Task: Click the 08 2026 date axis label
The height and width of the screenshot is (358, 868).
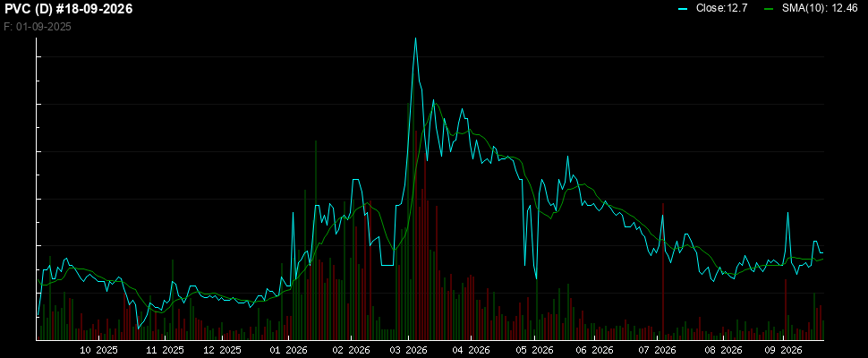Action: tap(724, 350)
